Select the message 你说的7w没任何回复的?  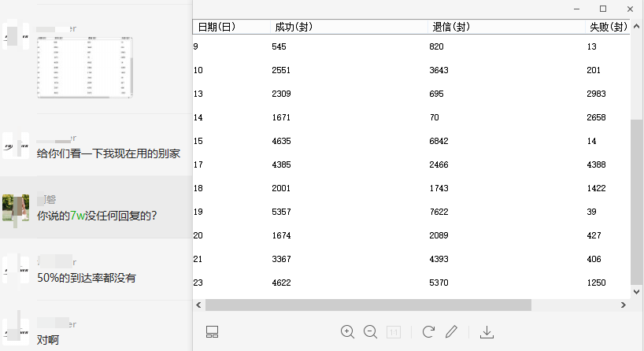[97, 216]
